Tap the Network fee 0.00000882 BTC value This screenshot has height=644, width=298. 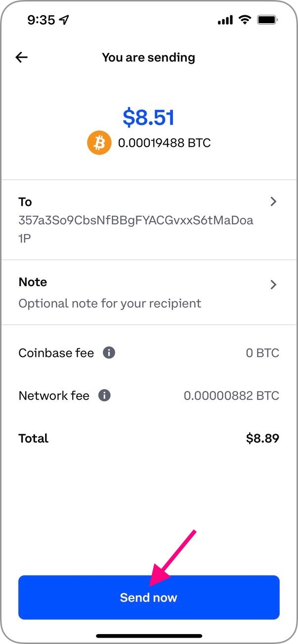pyautogui.click(x=231, y=396)
